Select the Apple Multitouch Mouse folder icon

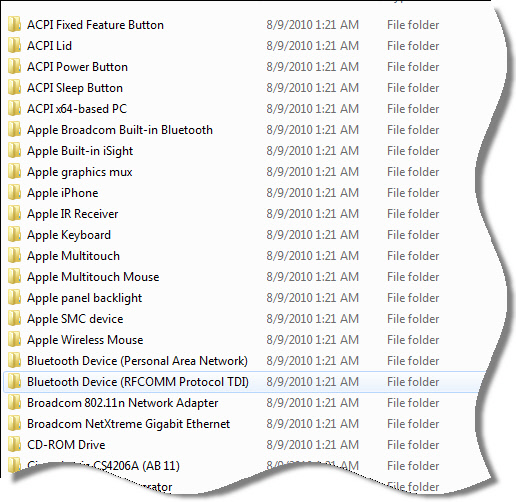pyautogui.click(x=14, y=277)
